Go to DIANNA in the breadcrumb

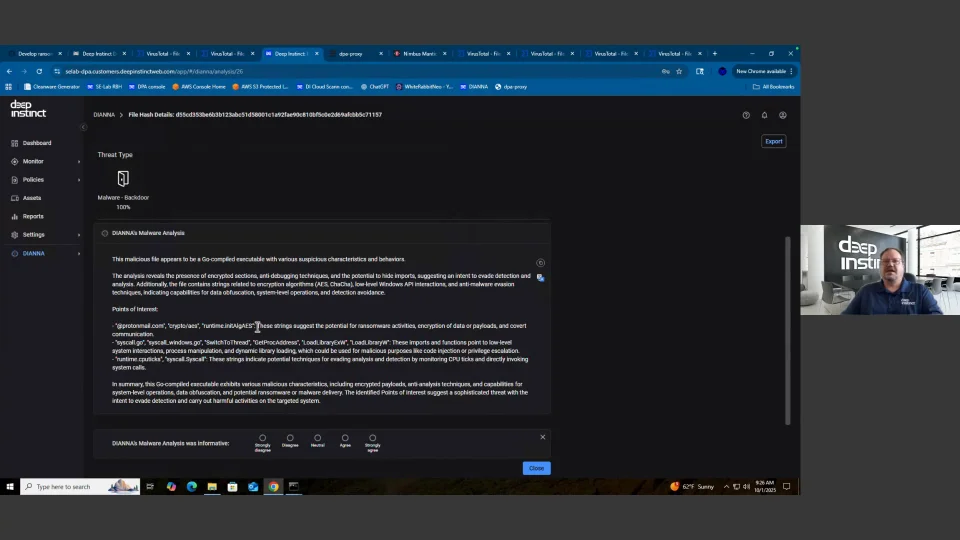[104, 115]
